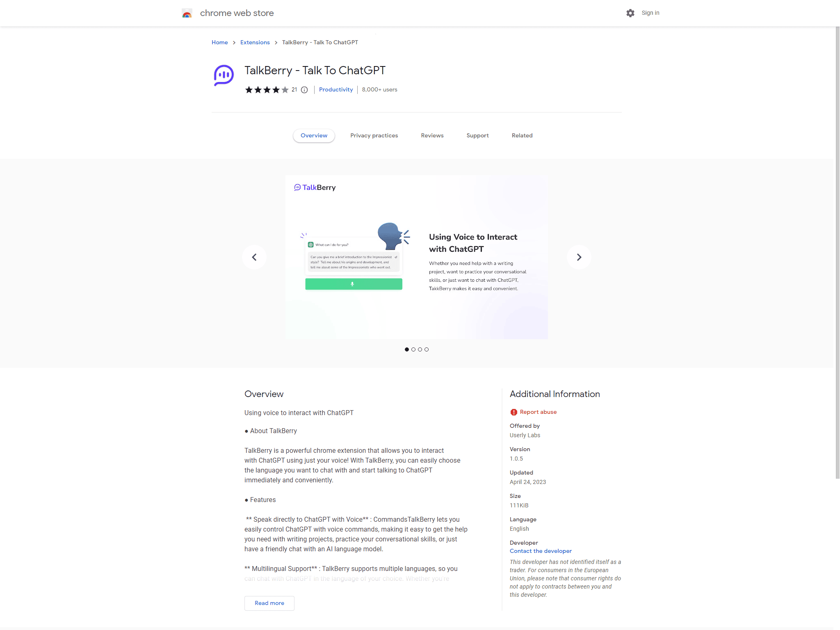Click the 'Additional Information' heading
Screen dimensions: 840x630
pos(555,394)
